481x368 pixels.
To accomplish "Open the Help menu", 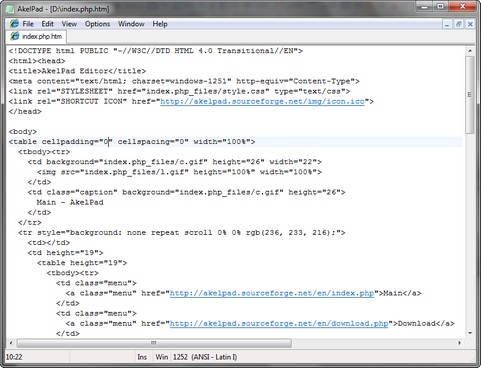I will point(160,24).
